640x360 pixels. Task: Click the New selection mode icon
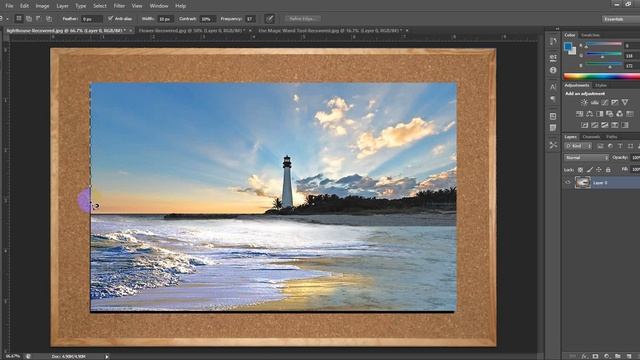point(19,18)
